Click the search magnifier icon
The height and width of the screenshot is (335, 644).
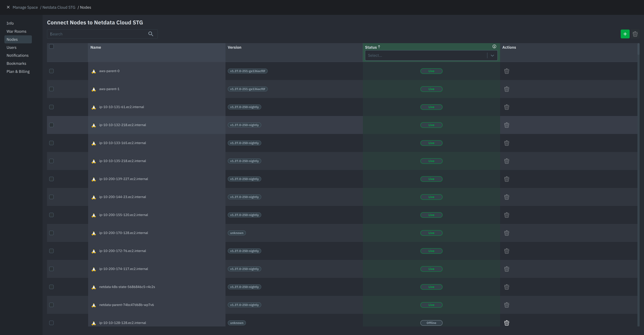[151, 34]
